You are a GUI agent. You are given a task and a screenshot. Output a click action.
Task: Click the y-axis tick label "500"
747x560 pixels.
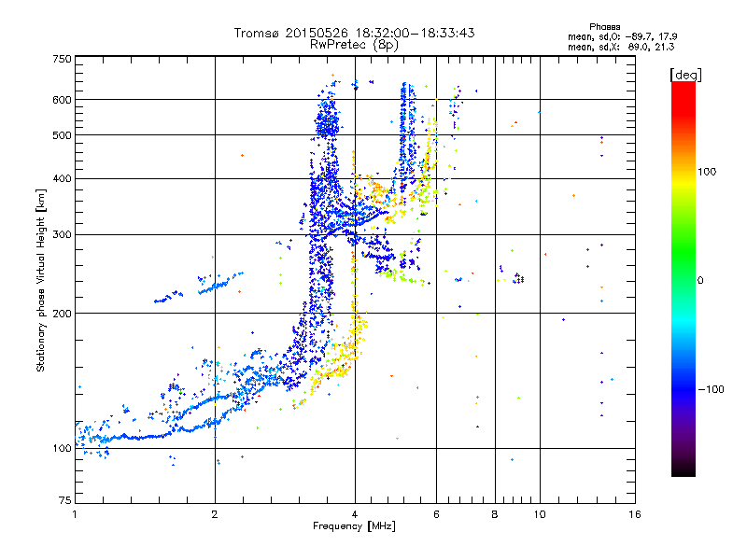62,135
